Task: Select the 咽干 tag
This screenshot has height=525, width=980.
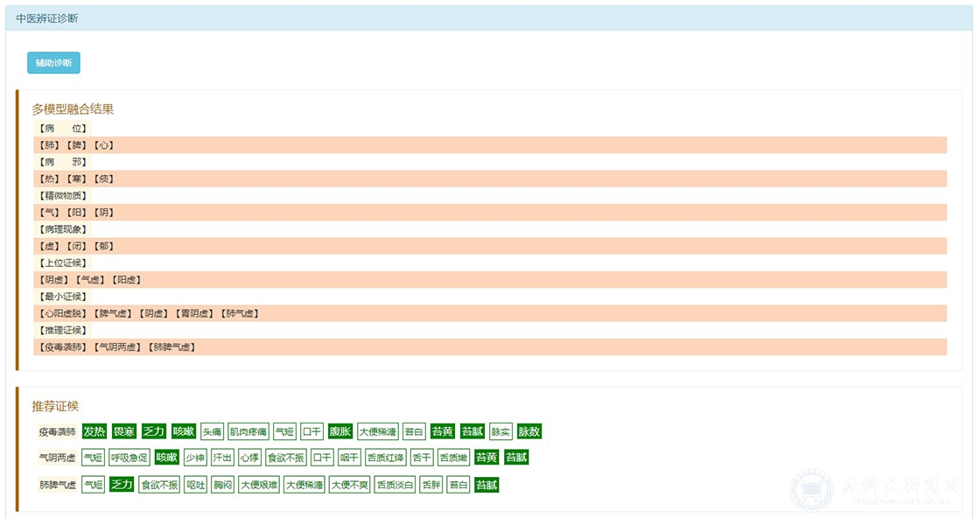Action: tap(349, 458)
